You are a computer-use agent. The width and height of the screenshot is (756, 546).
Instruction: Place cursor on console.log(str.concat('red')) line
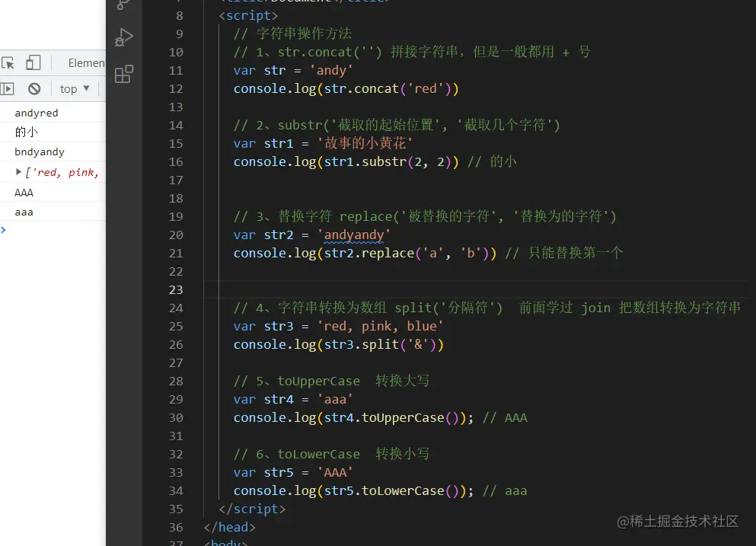346,89
